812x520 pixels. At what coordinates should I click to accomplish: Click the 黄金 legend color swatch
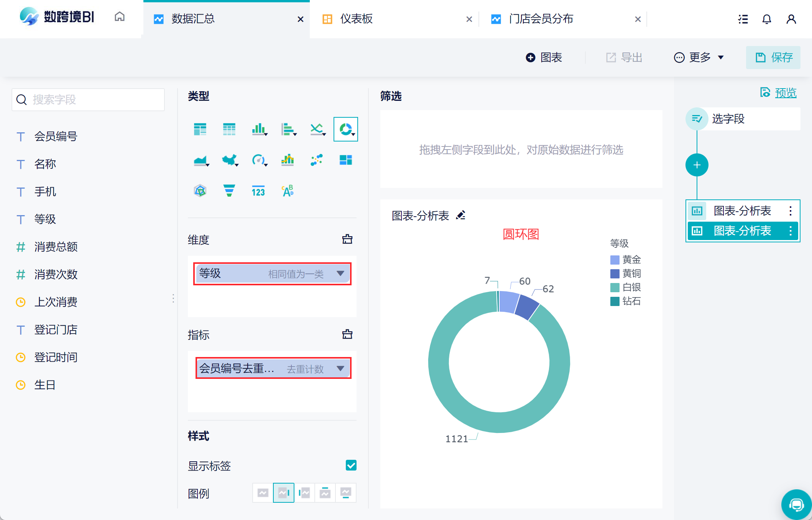[x=615, y=260]
